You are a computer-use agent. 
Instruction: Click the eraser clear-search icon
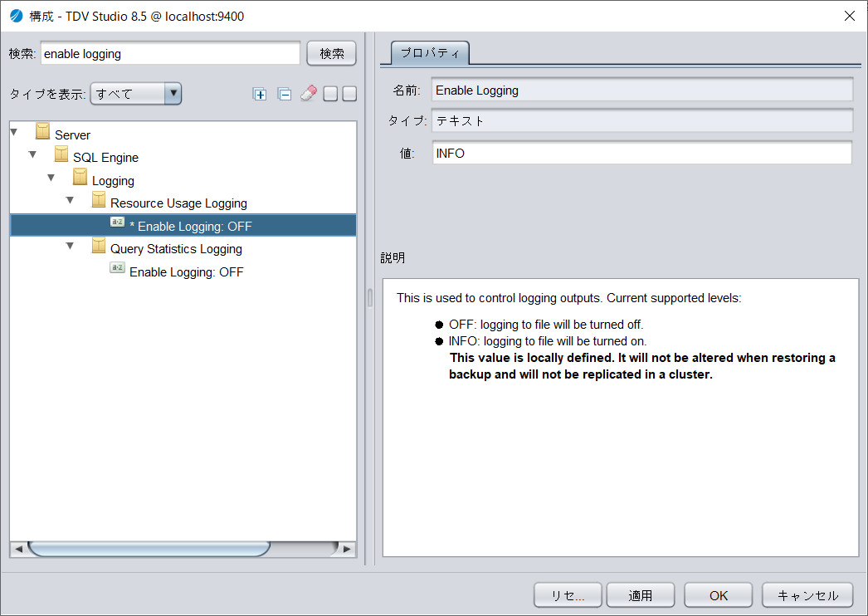pyautogui.click(x=309, y=93)
